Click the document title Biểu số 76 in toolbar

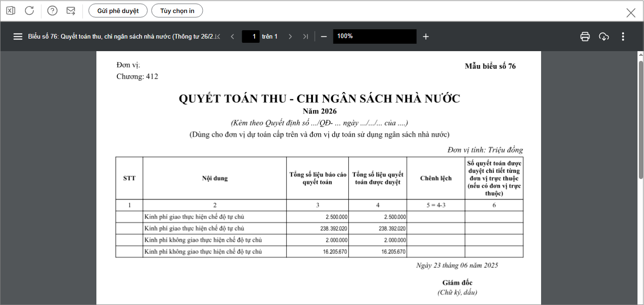pos(123,36)
